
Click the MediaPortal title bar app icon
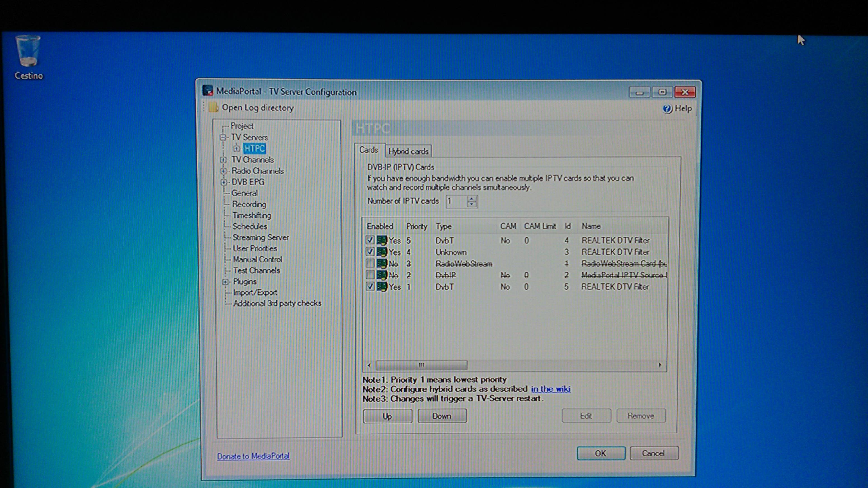click(x=207, y=91)
